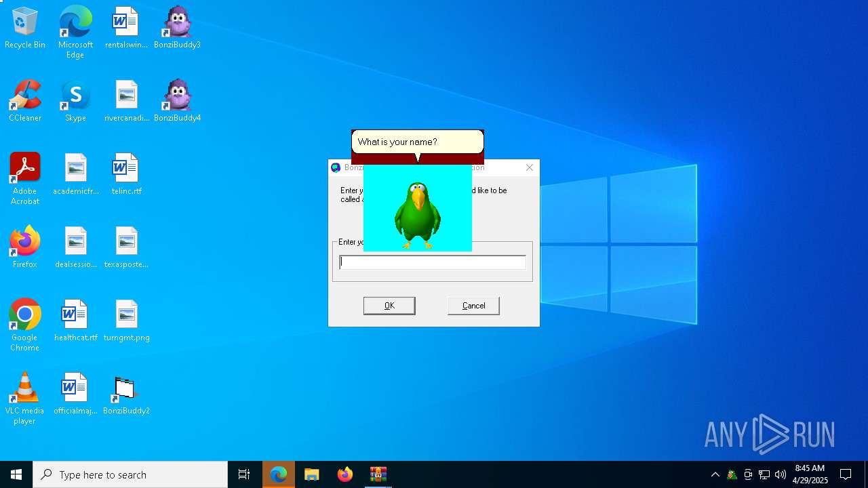Open the BonziBuddy3 shortcut
Viewport: 868px width, 488px height.
pyautogui.click(x=177, y=28)
